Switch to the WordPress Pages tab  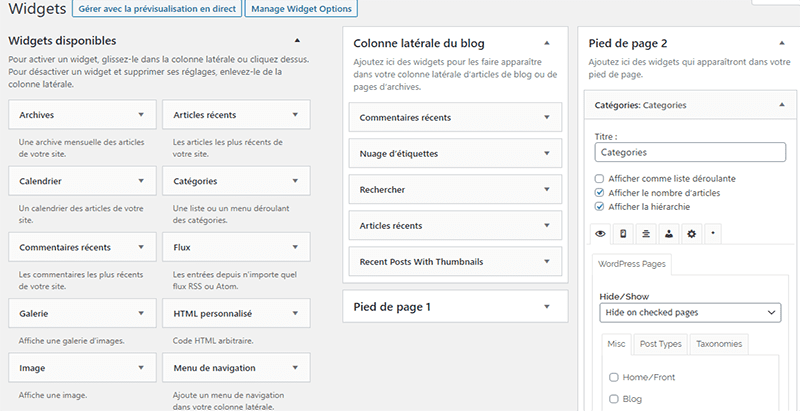[x=632, y=265]
